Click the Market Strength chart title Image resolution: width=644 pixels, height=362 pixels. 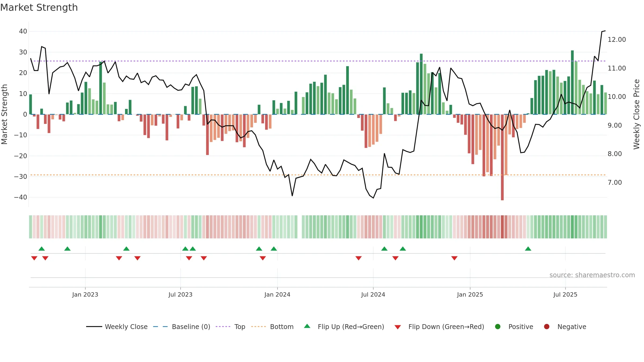(39, 8)
